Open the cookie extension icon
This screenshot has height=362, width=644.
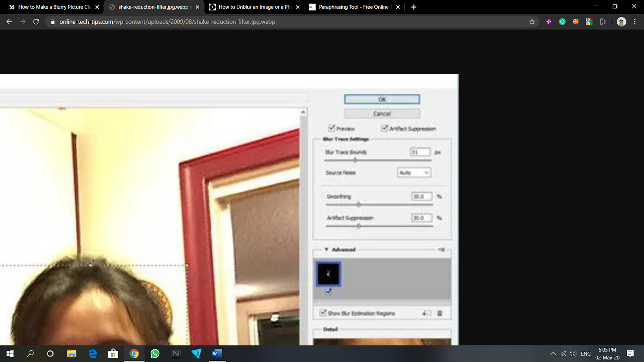[576, 22]
